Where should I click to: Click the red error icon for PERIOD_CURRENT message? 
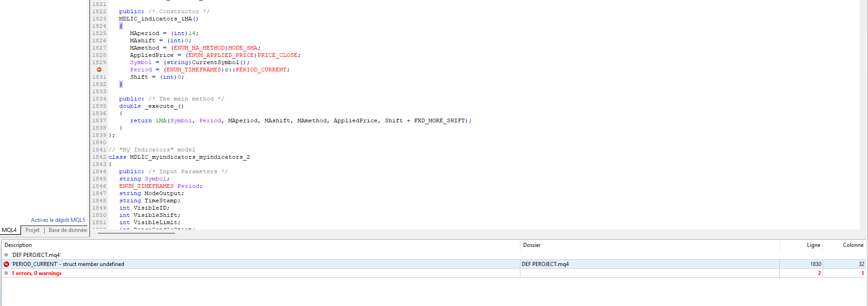tap(6, 264)
